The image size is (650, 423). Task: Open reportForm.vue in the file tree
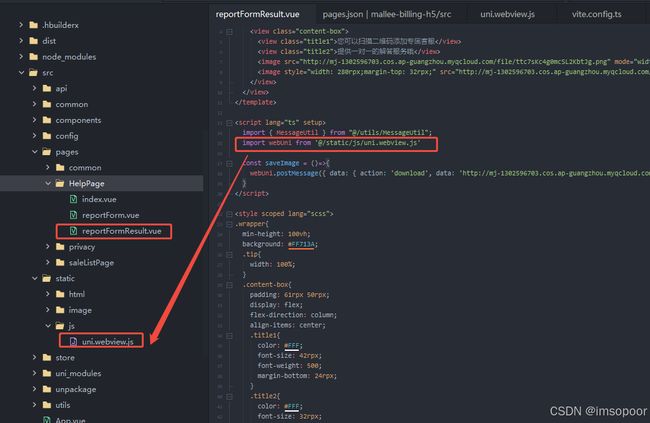(x=110, y=215)
